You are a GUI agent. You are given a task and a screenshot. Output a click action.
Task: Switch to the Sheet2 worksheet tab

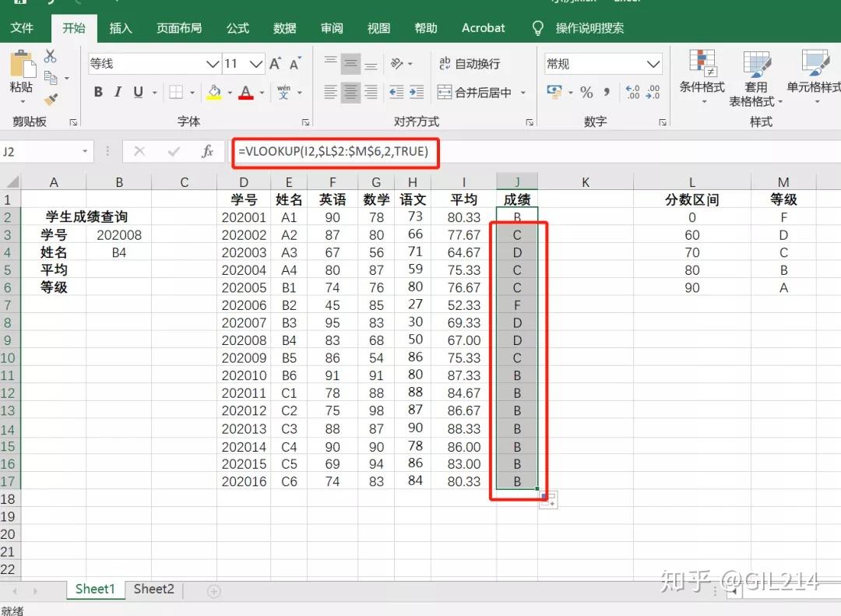(x=153, y=590)
